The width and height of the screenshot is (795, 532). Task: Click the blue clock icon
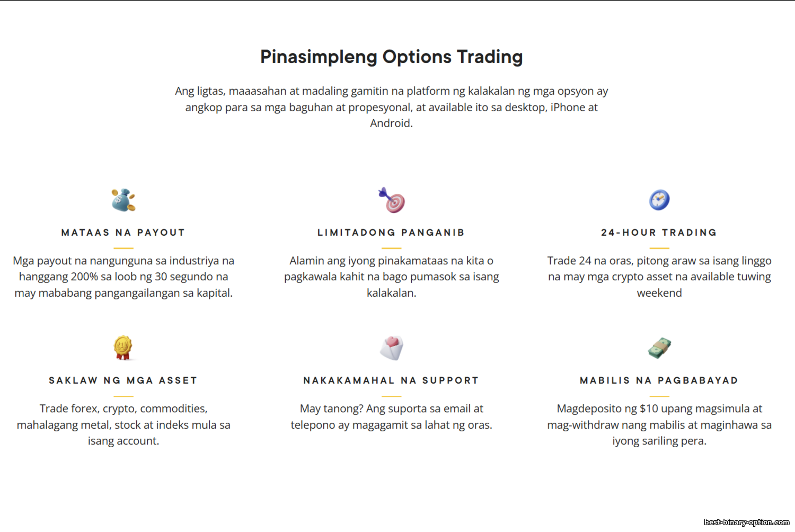point(659,200)
